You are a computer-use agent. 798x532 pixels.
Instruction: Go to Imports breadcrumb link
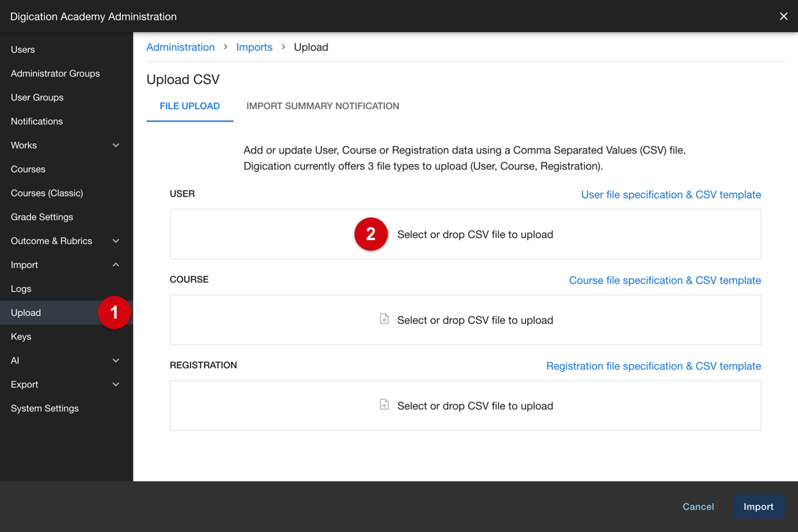[x=254, y=47]
